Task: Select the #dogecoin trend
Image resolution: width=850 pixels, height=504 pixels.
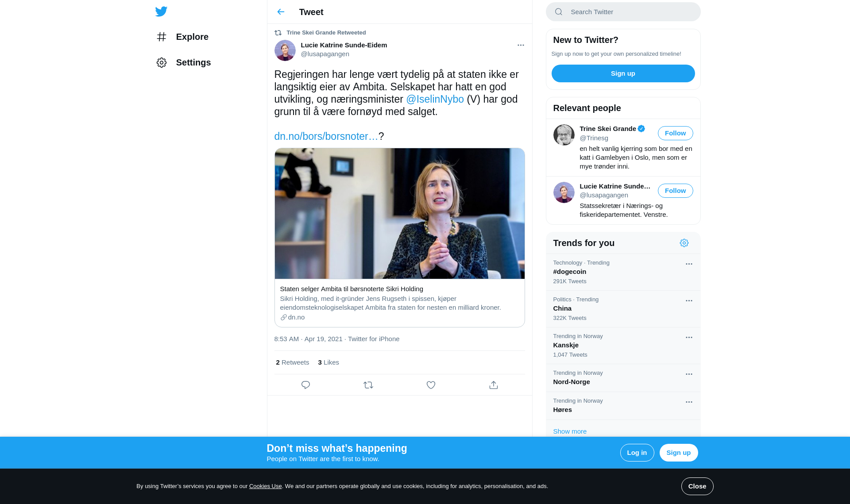Action: [623, 272]
